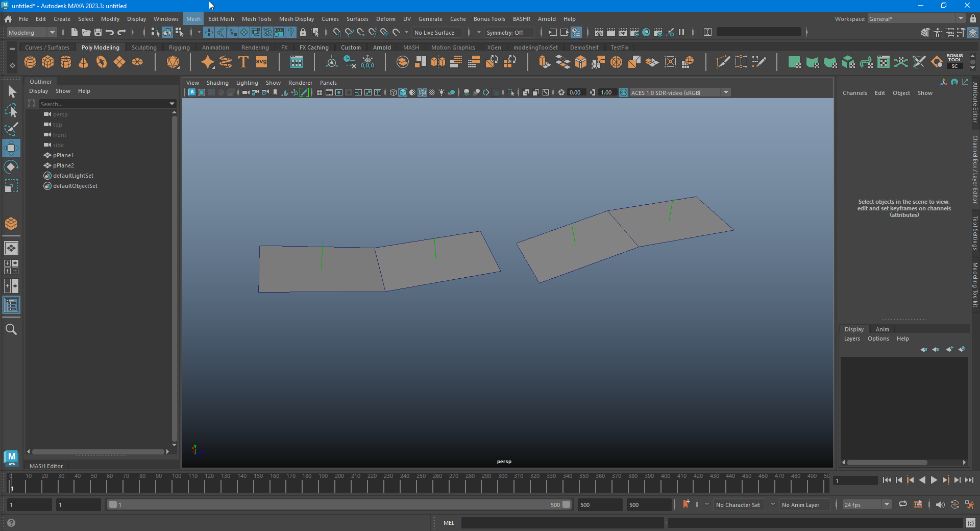This screenshot has width=980, height=531.
Task: Switch to the Sculpting shelf tab
Action: pyautogui.click(x=144, y=47)
